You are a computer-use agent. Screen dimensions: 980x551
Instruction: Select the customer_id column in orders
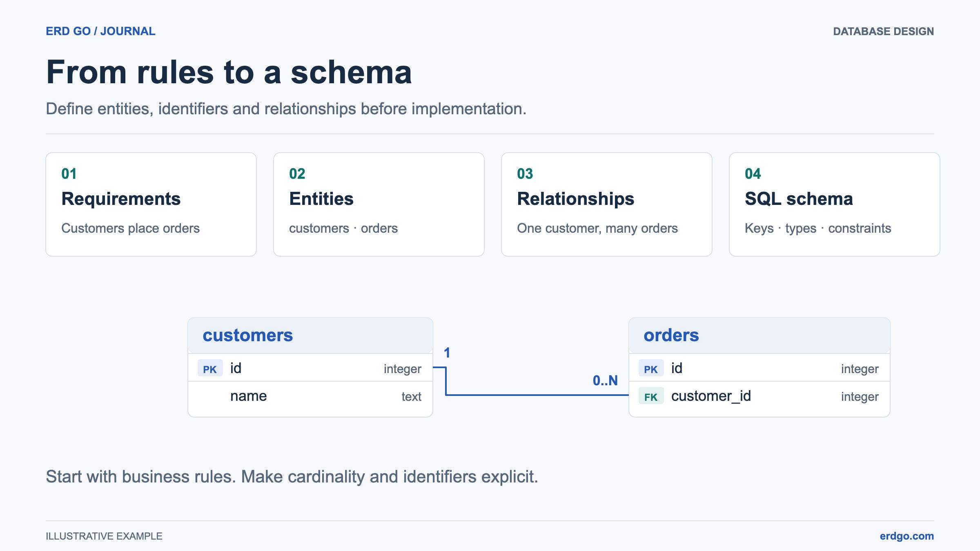tap(759, 396)
